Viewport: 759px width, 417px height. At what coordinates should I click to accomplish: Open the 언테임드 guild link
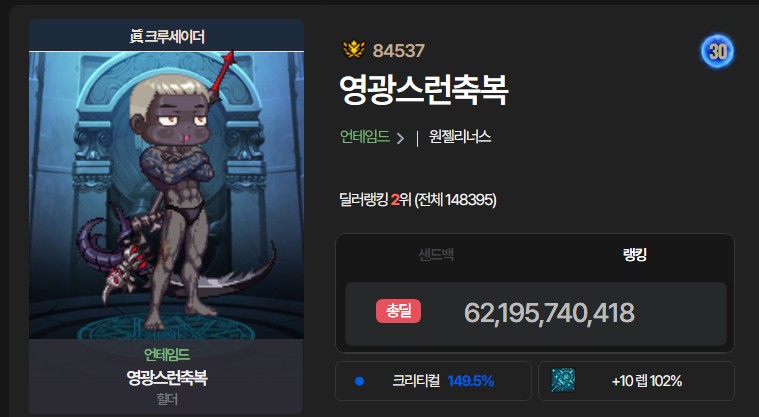365,137
